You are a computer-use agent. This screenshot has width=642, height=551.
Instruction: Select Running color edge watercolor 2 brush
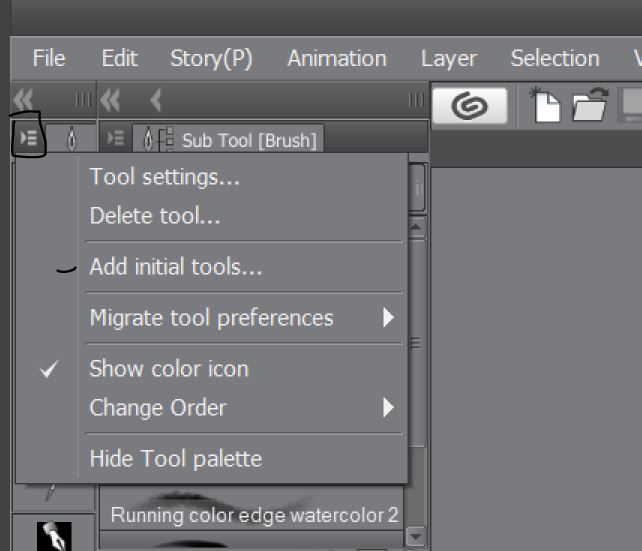[x=254, y=515]
